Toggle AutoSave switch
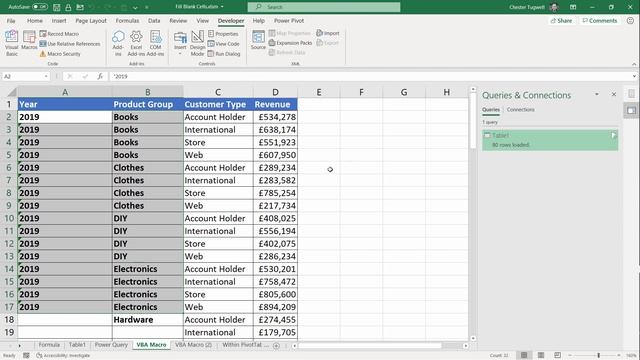 (40, 7)
